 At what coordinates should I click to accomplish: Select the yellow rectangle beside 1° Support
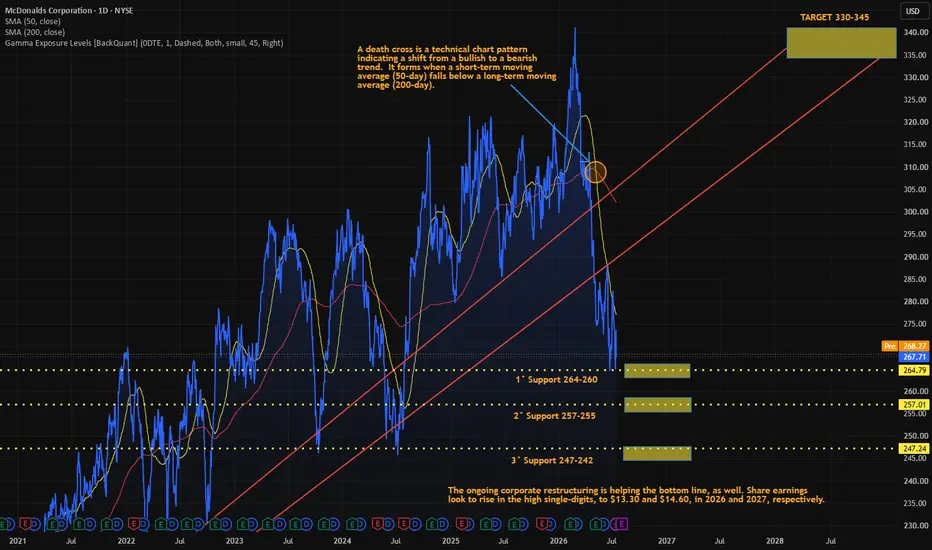(x=657, y=371)
